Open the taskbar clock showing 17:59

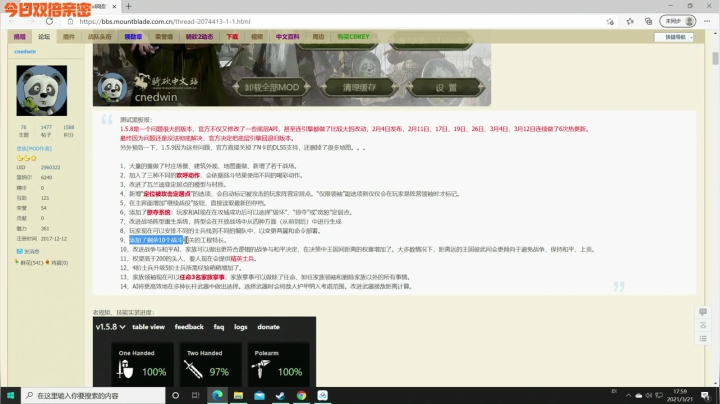(680, 395)
